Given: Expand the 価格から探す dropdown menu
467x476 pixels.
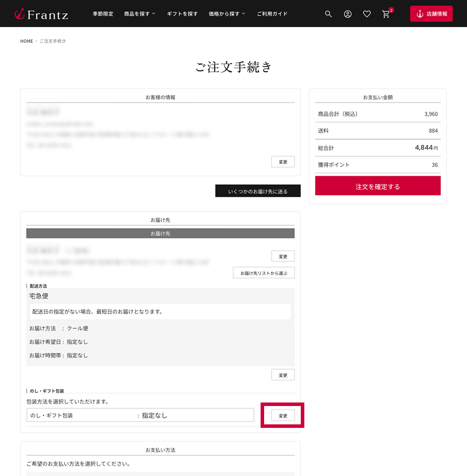Looking at the screenshot, I should coord(227,14).
